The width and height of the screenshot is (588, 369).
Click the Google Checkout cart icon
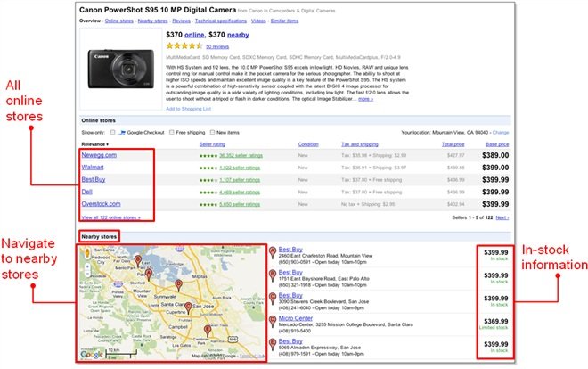tap(122, 133)
